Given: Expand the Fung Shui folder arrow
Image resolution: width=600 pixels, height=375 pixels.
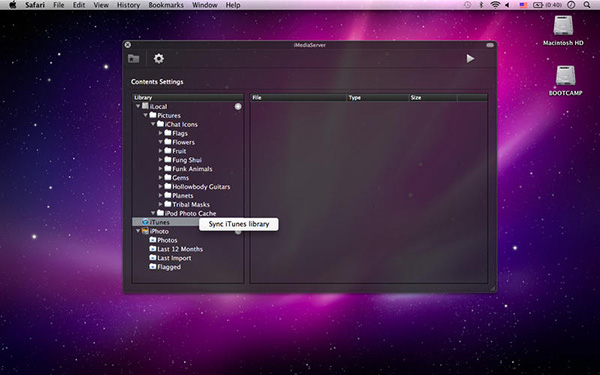Looking at the screenshot, I should pyautogui.click(x=161, y=160).
